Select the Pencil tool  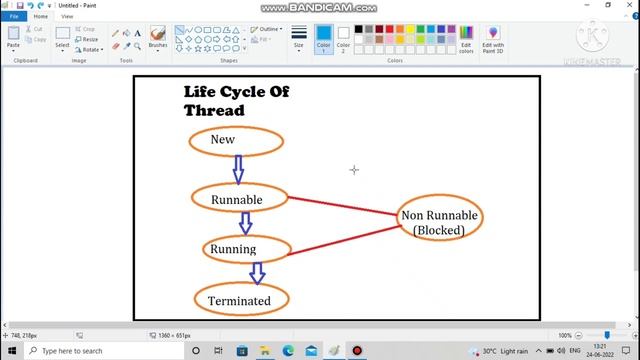point(116,33)
